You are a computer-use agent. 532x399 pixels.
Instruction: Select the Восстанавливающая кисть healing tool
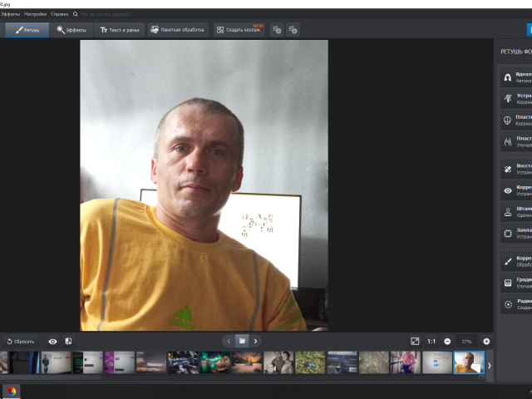coord(516,169)
